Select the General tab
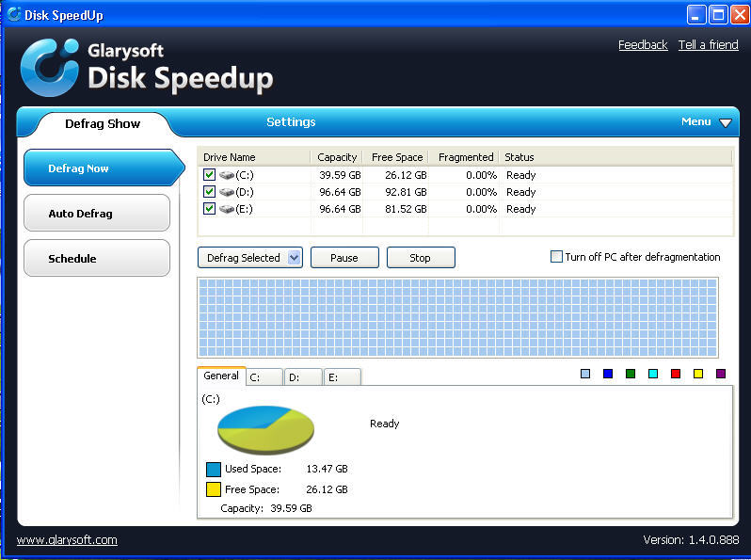The height and width of the screenshot is (560, 751). pos(221,376)
